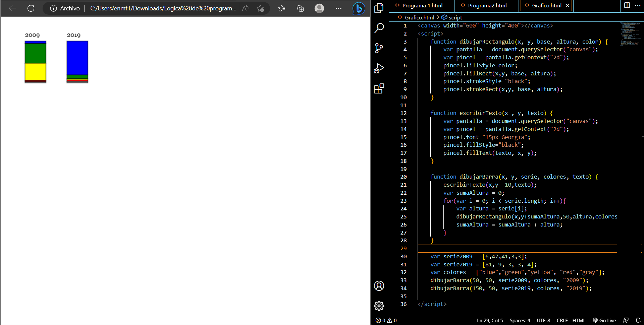This screenshot has width=644, height=325.
Task: Click line number 29 in the gutter
Action: pos(404,248)
